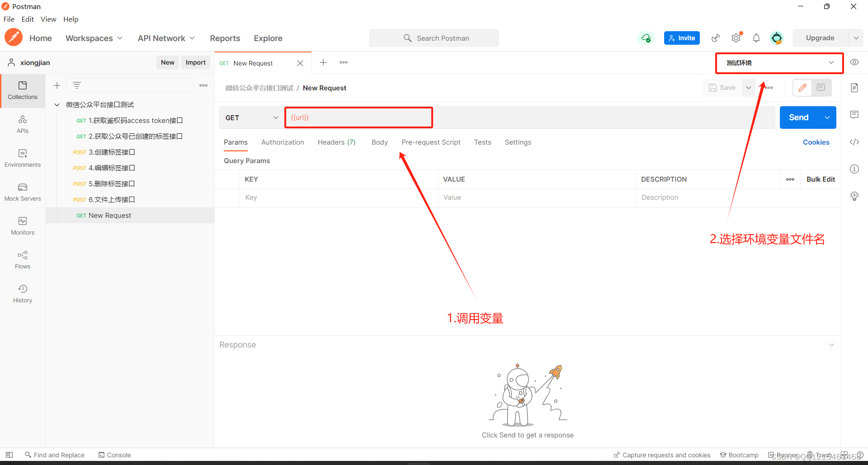
Task: Toggle the sidebar icon in status bar
Action: [9, 455]
